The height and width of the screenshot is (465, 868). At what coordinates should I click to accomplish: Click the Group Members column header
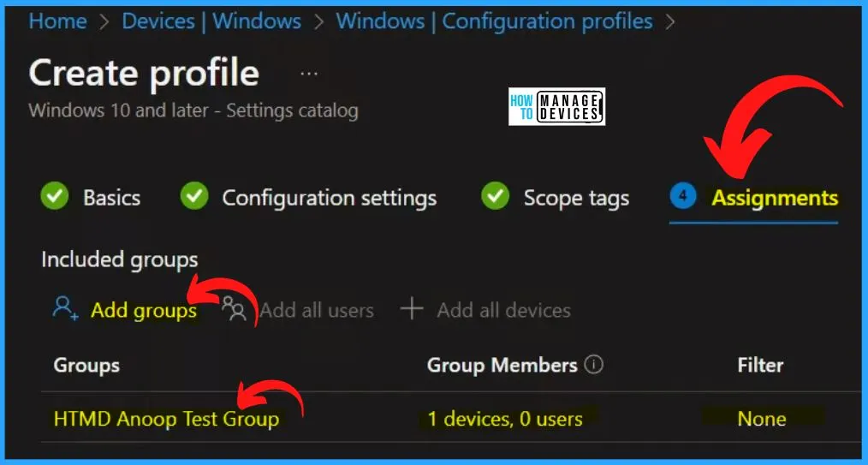pos(502,366)
